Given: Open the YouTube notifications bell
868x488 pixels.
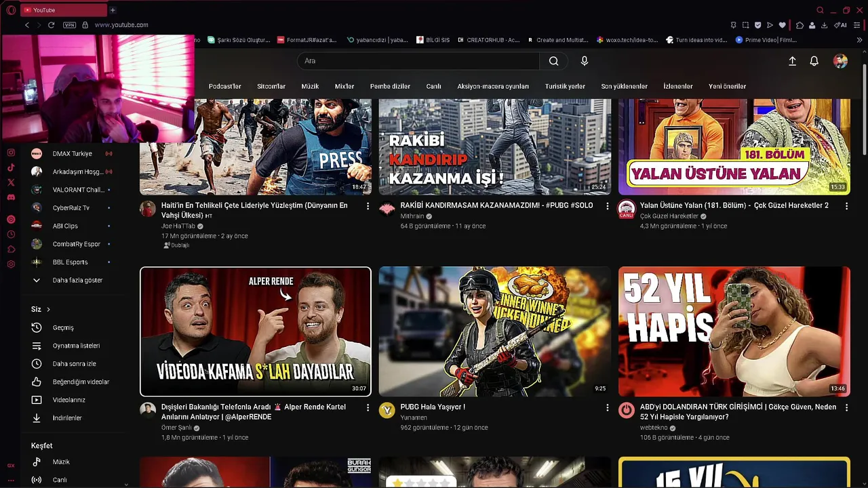Looking at the screenshot, I should coord(814,61).
